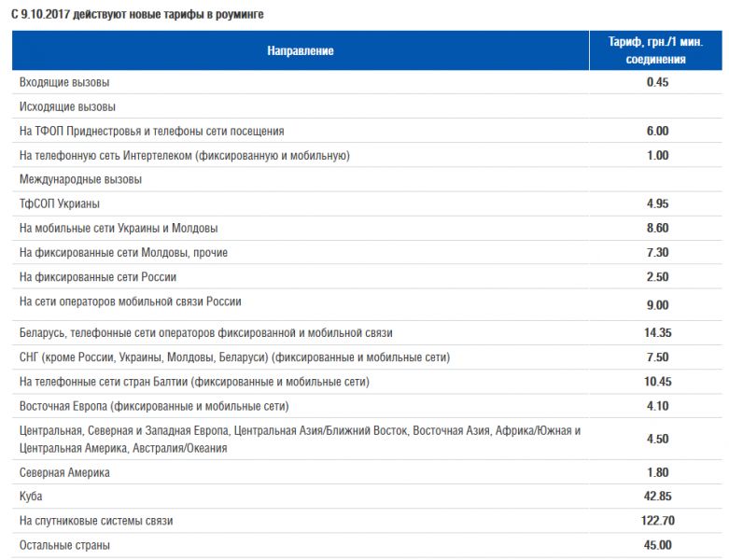Click the 8.60 rate for Ukraine and Moldova mobile
This screenshot has height=560, width=729.
click(657, 228)
